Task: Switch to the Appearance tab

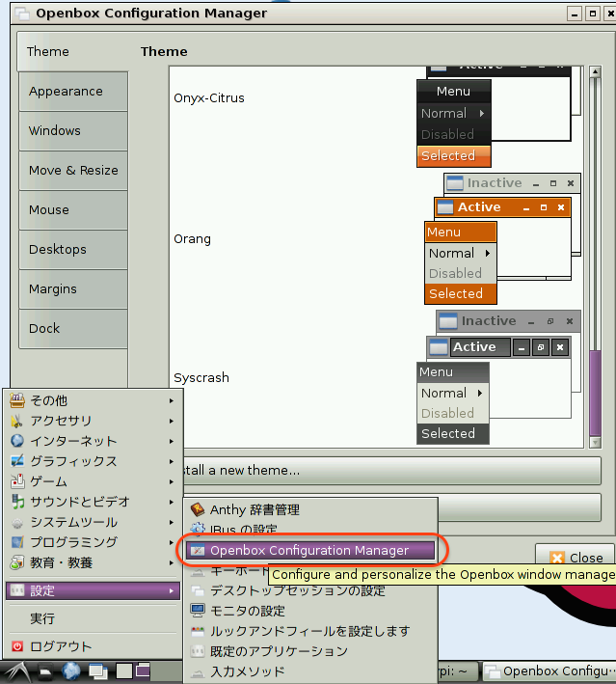Action: [x=73, y=92]
